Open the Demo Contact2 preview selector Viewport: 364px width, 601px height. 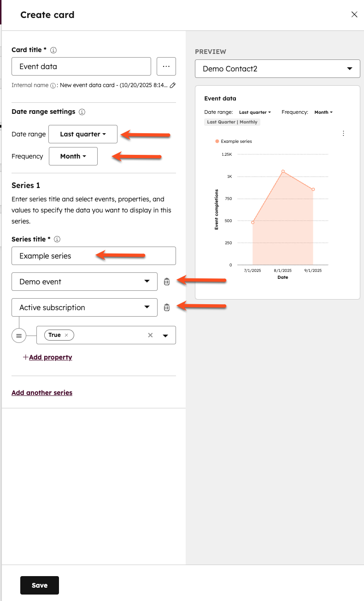point(277,69)
